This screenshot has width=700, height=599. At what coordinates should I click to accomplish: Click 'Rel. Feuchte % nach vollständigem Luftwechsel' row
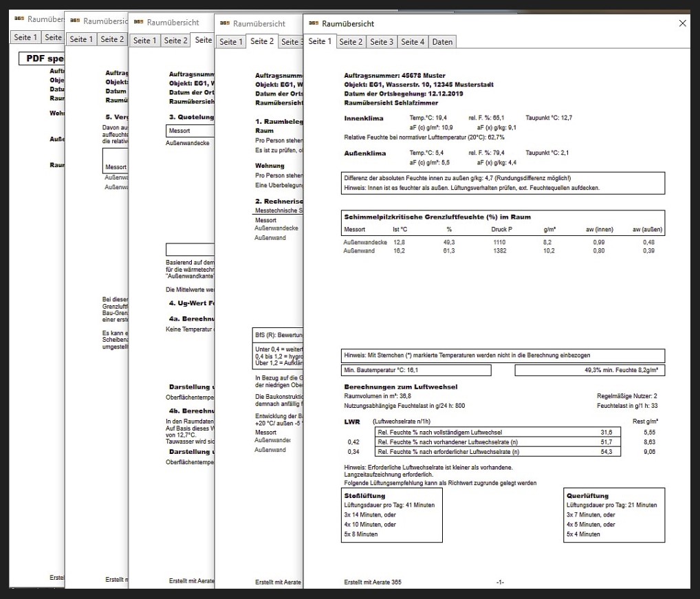[498, 432]
